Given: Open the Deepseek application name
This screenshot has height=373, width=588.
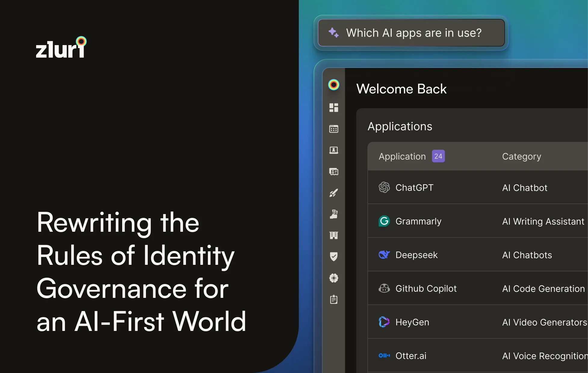Looking at the screenshot, I should (416, 255).
